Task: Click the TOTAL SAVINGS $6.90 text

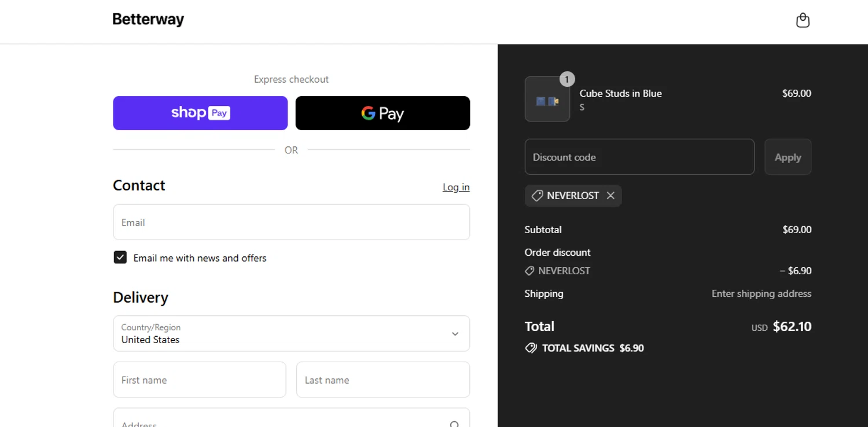Action: coord(593,348)
